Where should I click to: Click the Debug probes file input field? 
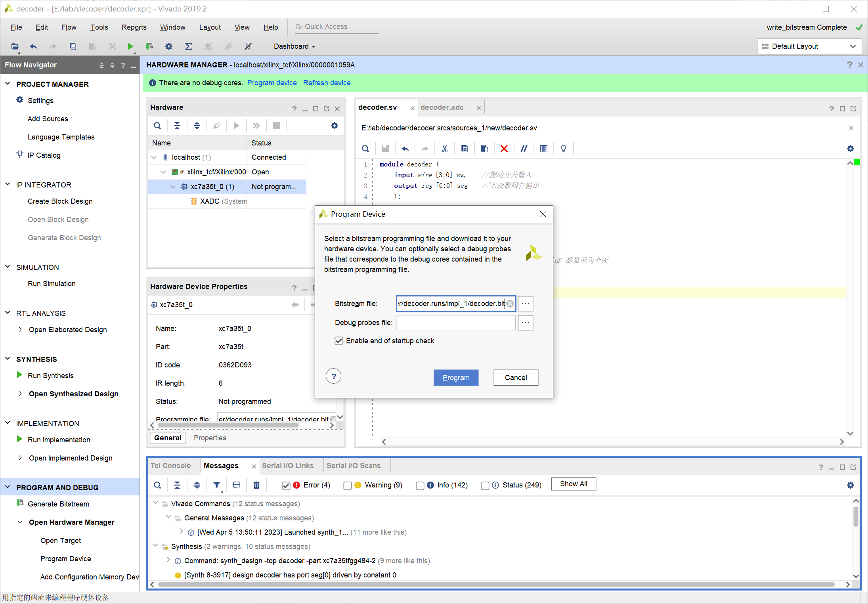point(456,323)
